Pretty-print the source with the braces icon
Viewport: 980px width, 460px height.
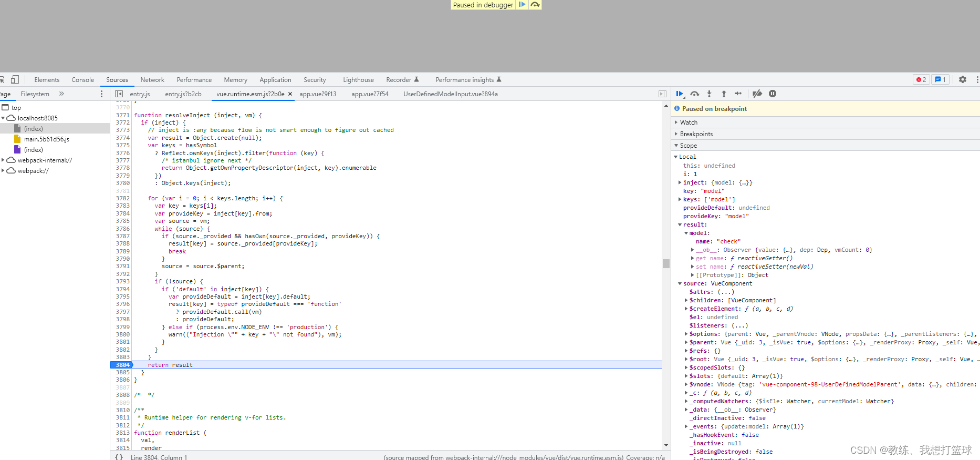tap(119, 457)
